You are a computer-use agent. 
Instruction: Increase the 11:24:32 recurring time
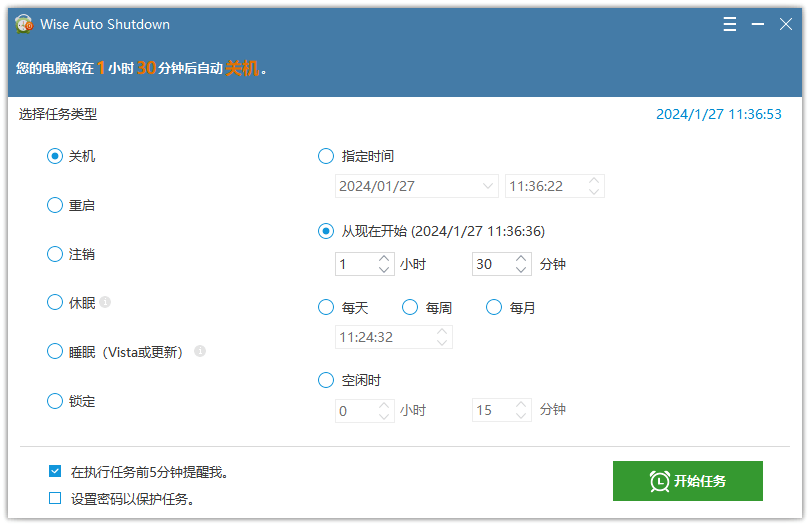point(442,332)
